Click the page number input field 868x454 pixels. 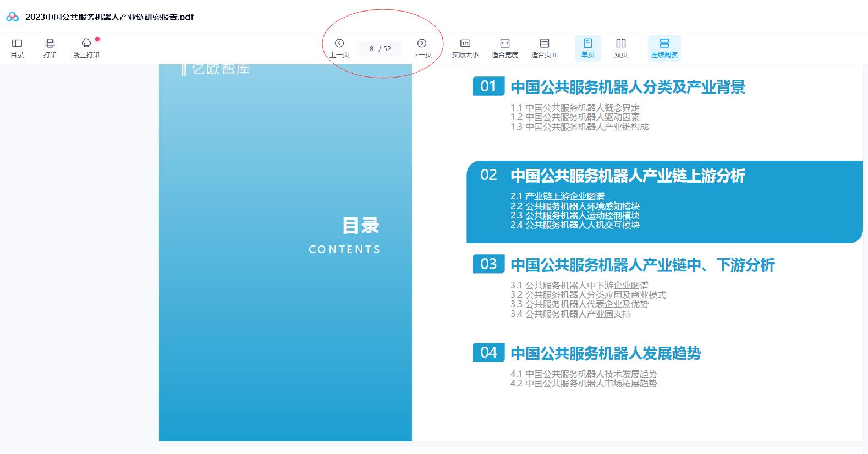click(380, 48)
